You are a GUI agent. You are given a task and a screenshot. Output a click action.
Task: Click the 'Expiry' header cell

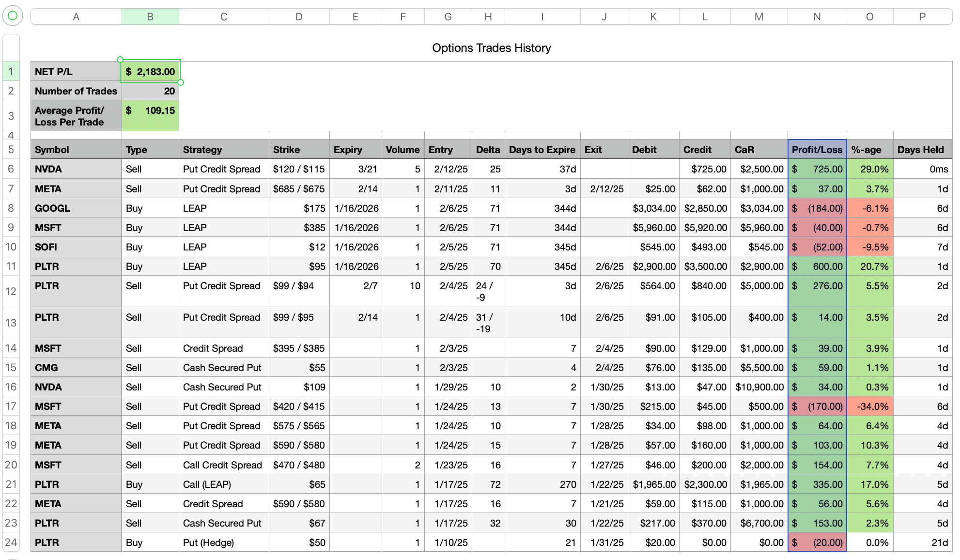[x=356, y=150]
